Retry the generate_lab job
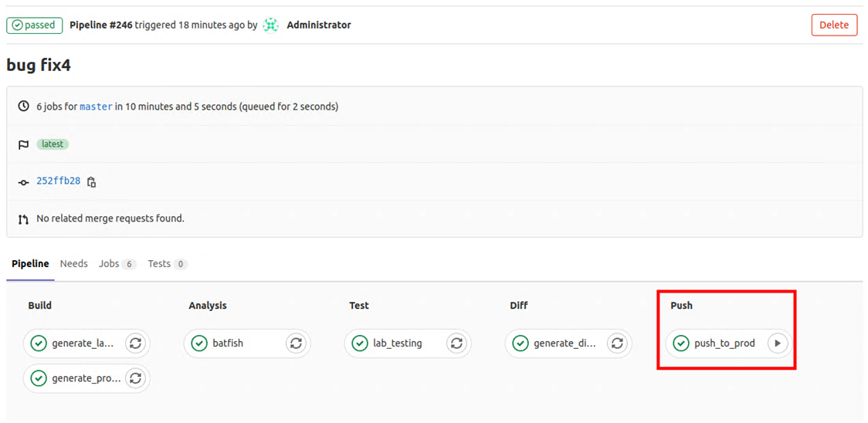Screen dimensions: 868x423 point(135,343)
